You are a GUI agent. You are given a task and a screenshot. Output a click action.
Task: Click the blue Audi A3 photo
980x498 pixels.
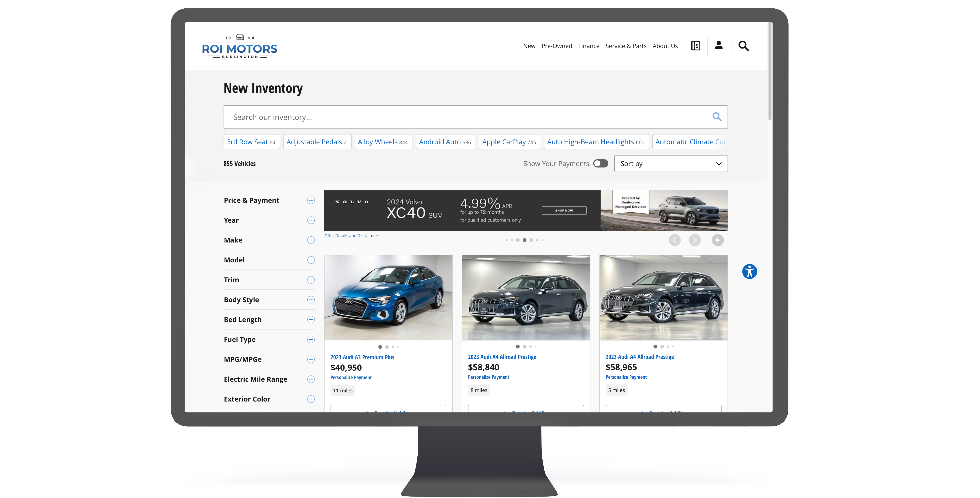click(388, 298)
